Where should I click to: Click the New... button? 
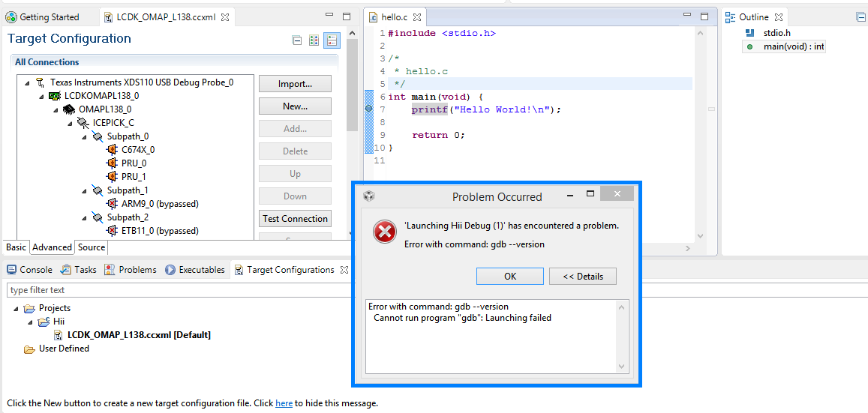(295, 106)
